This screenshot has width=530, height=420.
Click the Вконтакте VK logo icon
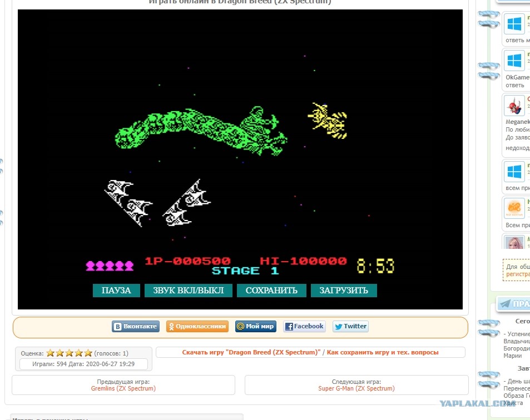pos(118,327)
